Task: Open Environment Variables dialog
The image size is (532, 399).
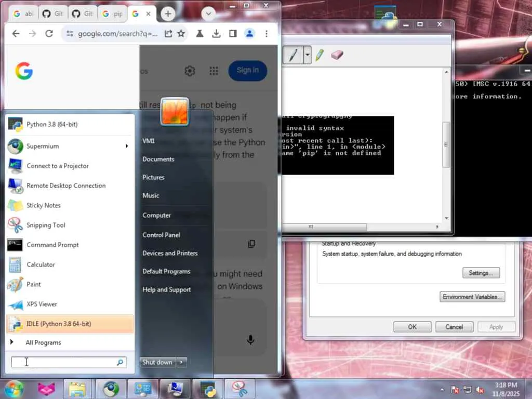Action: click(x=472, y=297)
